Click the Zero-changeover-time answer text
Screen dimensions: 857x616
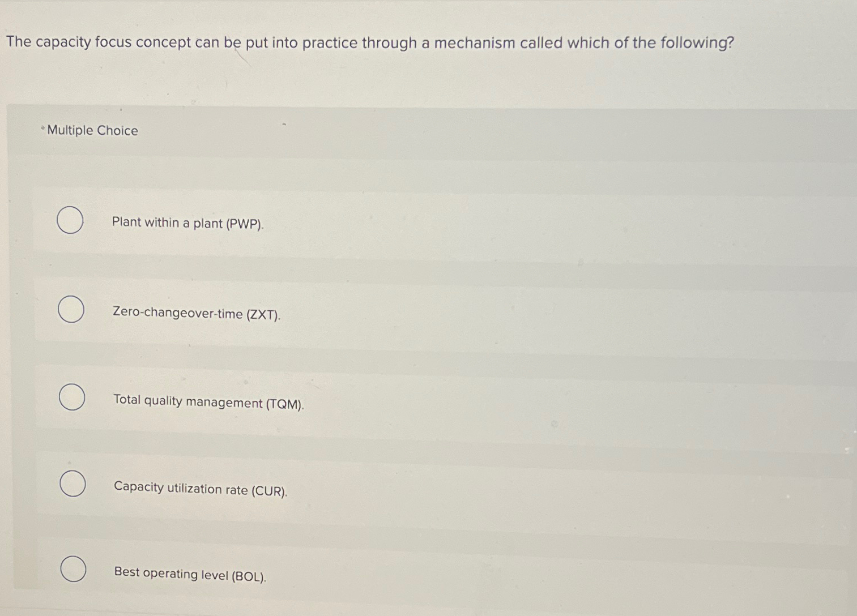coord(197,314)
